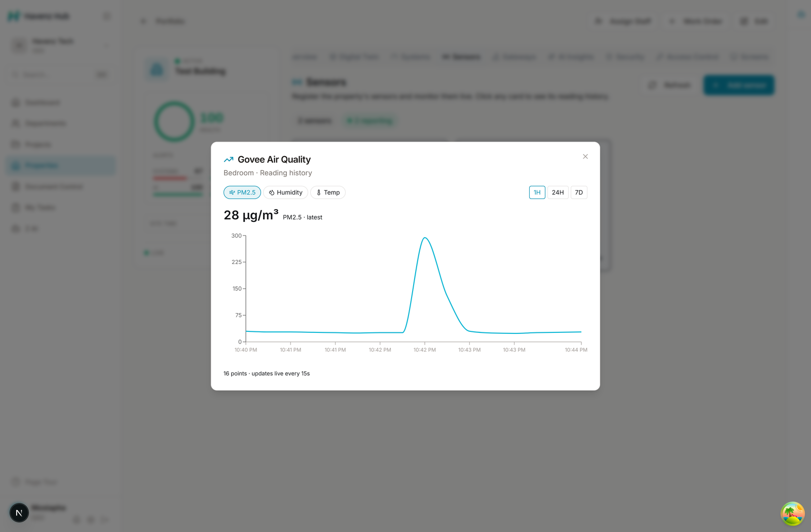811x532 pixels.
Task: Click '16 points · updates live every 15s'
Action: pos(267,373)
